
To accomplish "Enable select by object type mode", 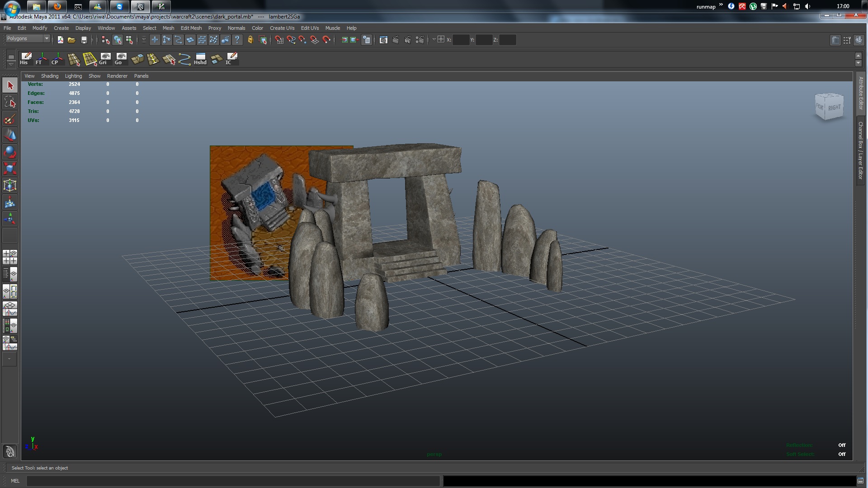I will [118, 40].
